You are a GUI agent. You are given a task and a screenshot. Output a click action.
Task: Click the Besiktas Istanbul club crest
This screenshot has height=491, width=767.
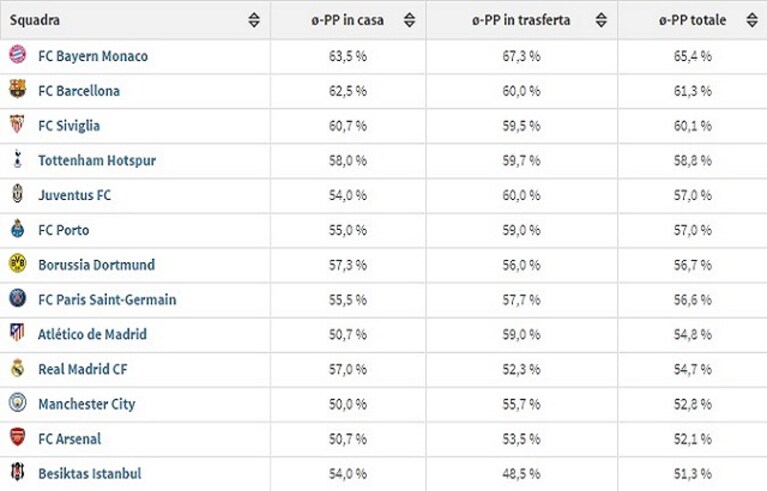(18, 472)
